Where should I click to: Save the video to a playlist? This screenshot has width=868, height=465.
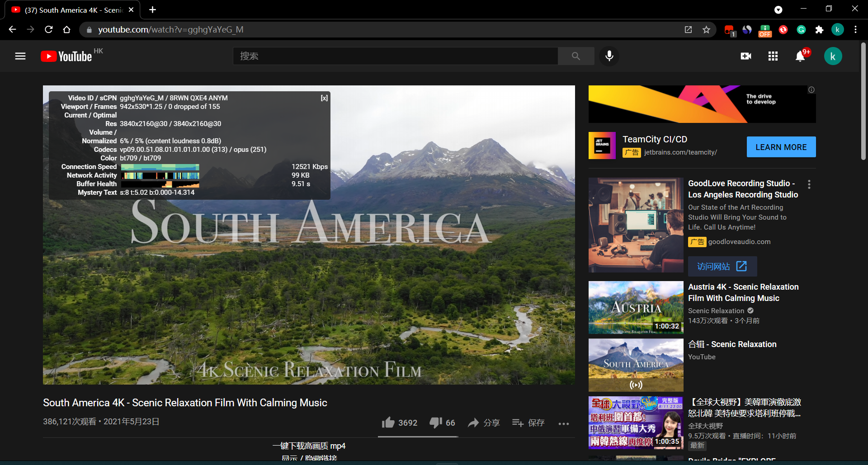pyautogui.click(x=528, y=423)
